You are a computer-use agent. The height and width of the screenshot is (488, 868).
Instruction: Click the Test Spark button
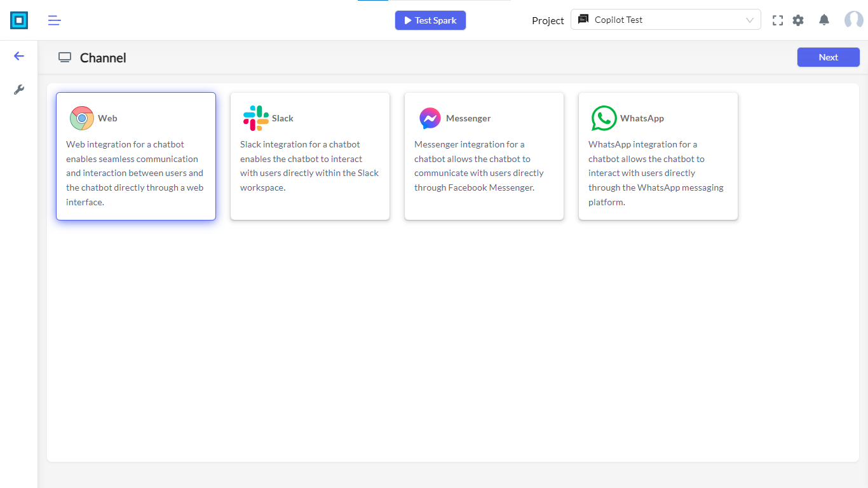(x=430, y=20)
